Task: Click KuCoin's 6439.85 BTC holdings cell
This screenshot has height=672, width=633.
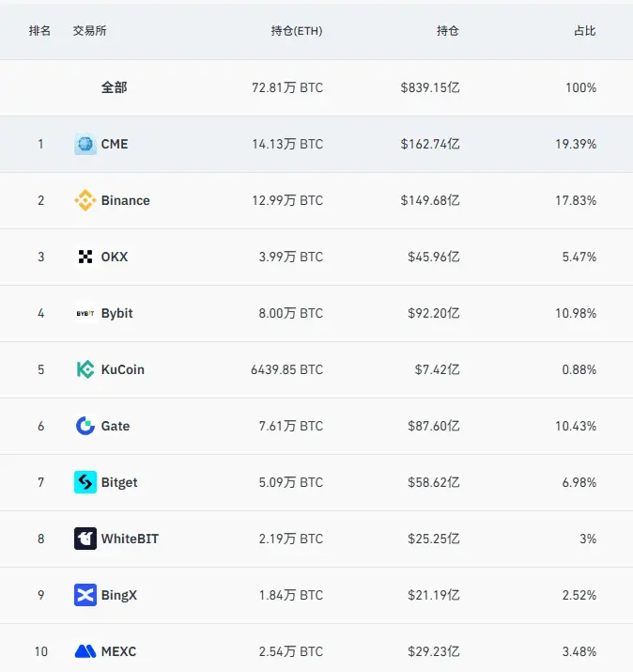Action: pyautogui.click(x=287, y=369)
